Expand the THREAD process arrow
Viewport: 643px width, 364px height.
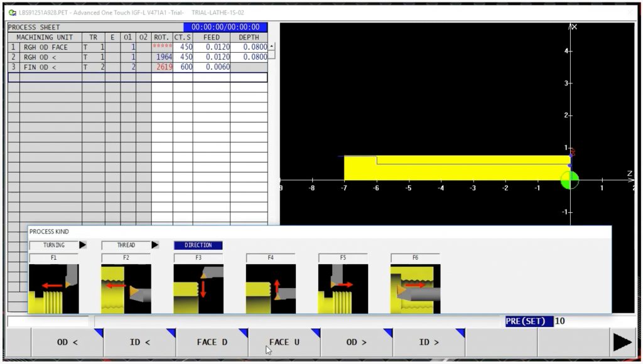tap(155, 245)
